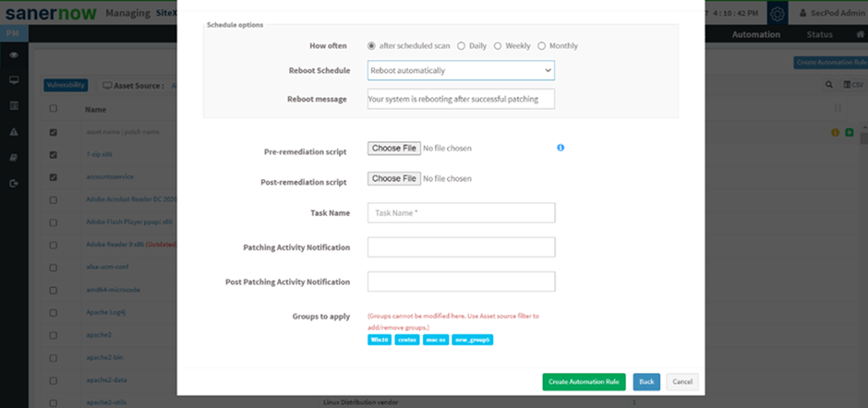Open the visibility eye icon in sidebar
The image size is (868, 408).
coord(15,54)
